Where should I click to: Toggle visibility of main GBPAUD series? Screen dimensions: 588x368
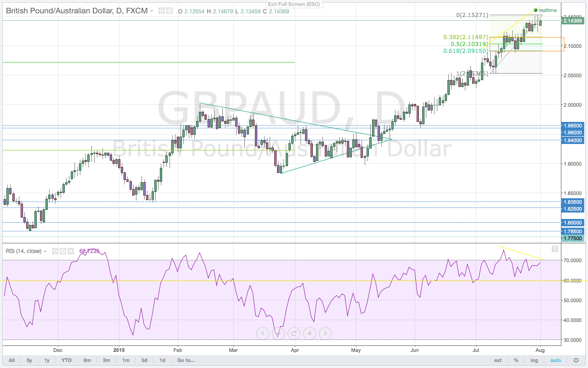coord(162,11)
